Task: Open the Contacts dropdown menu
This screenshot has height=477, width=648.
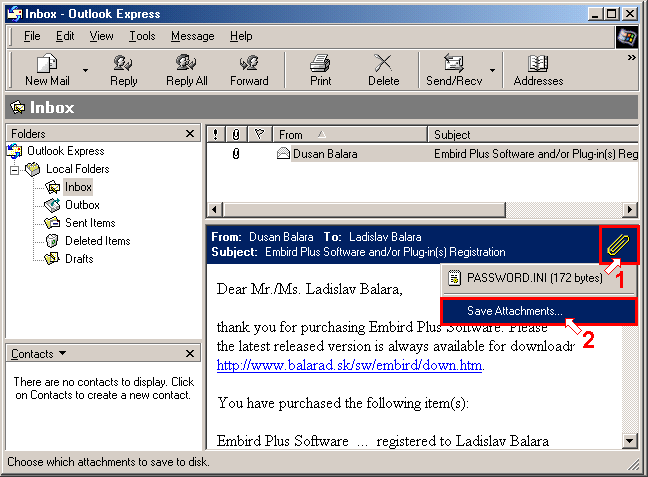Action: pyautogui.click(x=38, y=354)
